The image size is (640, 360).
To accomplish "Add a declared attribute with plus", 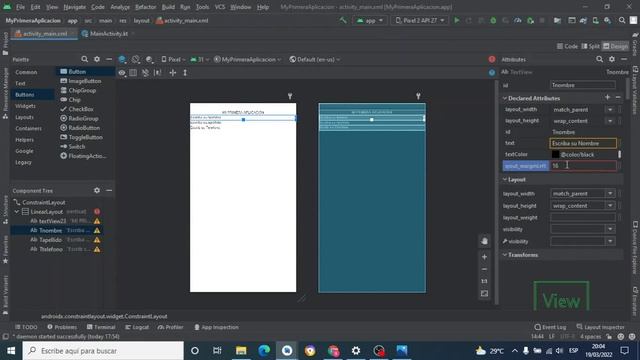I will click(607, 97).
